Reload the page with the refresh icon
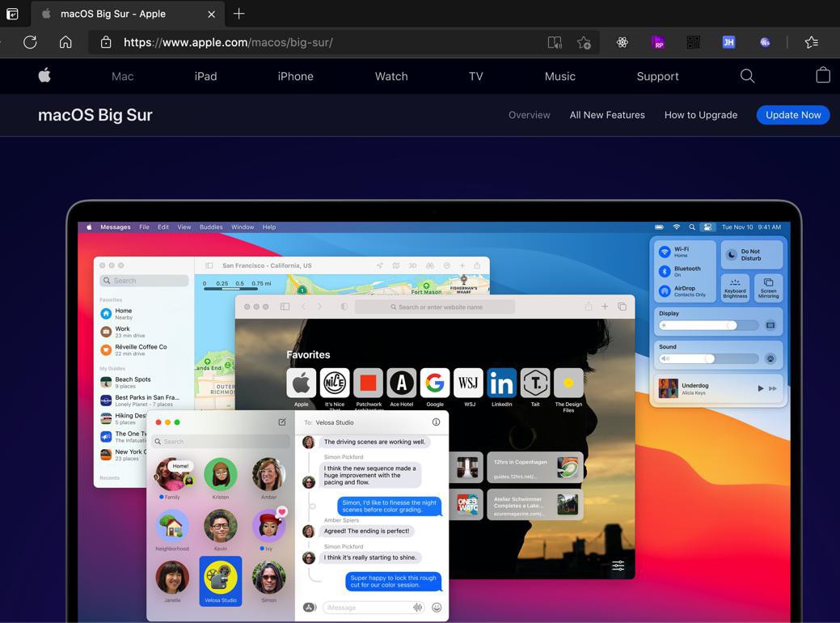Viewport: 840px width, 623px height. click(x=30, y=42)
